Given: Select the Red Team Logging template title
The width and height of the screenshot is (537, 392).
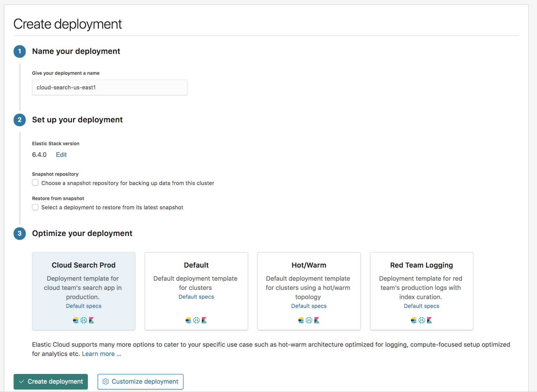Looking at the screenshot, I should click(x=421, y=265).
